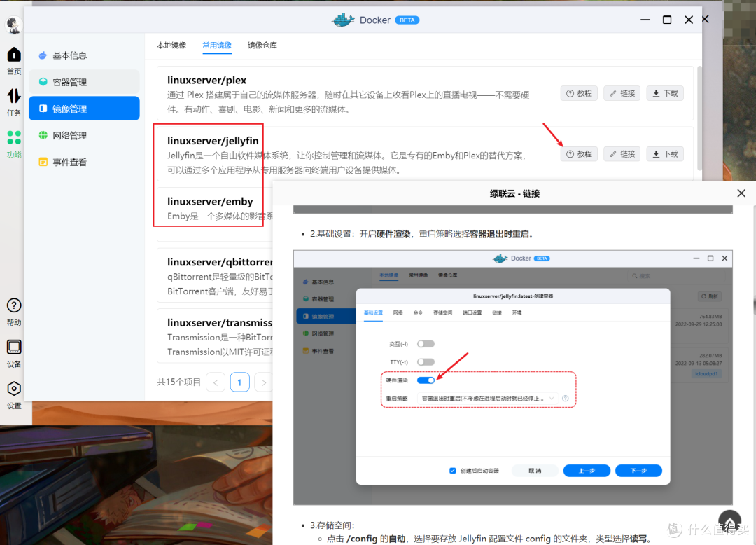
Task: Open the 帮助 help icon
Action: [14, 305]
